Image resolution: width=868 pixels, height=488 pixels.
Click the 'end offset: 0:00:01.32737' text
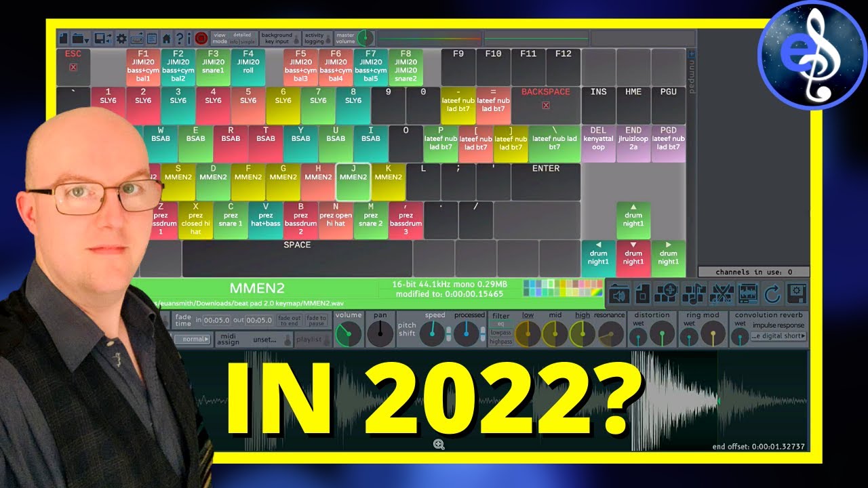click(x=759, y=447)
